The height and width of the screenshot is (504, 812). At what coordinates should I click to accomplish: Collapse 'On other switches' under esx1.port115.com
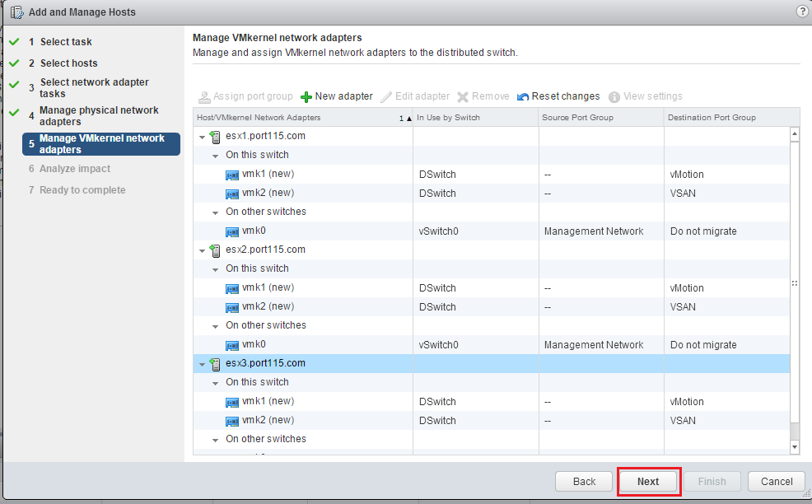pos(216,212)
